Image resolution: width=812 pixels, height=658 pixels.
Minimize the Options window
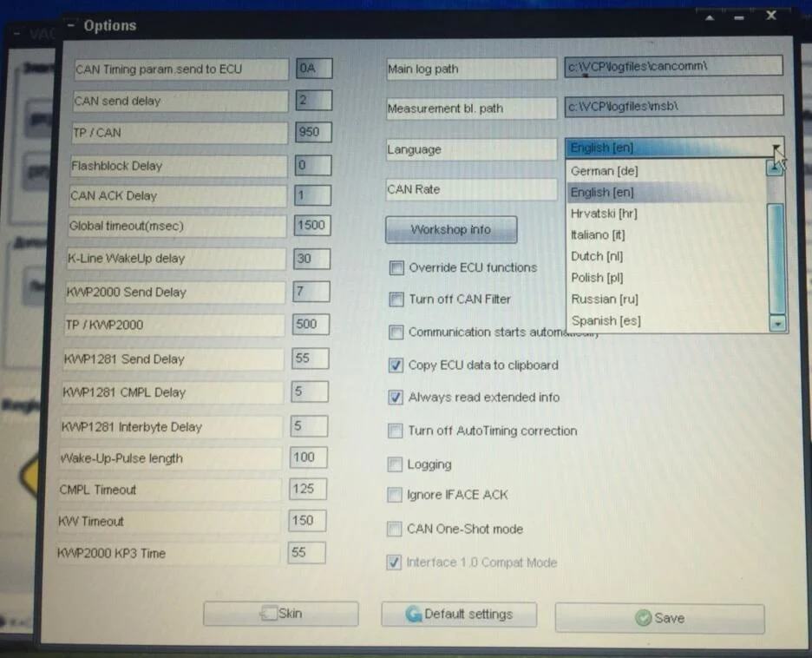(739, 18)
